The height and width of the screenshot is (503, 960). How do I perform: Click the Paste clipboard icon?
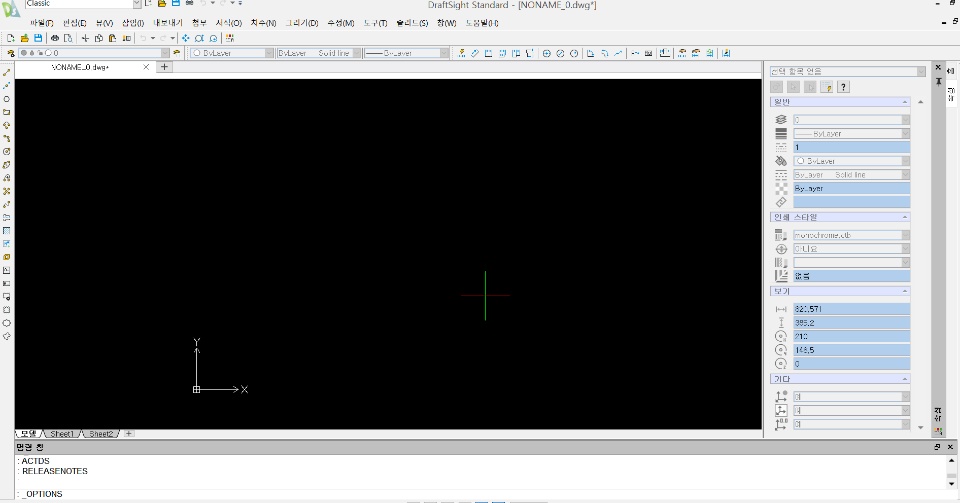pos(112,38)
